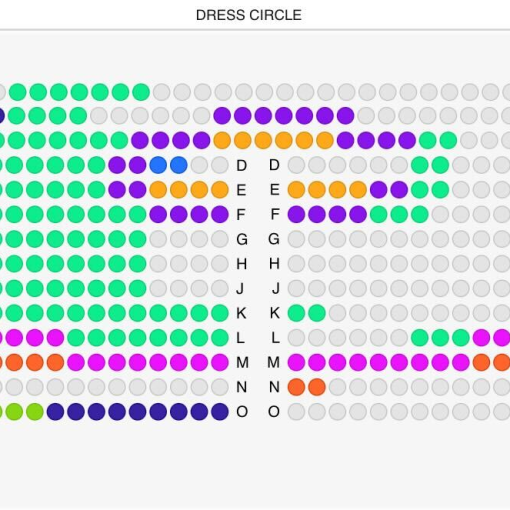
Task: Choose green seat nearest the left K label
Action: pyautogui.click(x=220, y=313)
